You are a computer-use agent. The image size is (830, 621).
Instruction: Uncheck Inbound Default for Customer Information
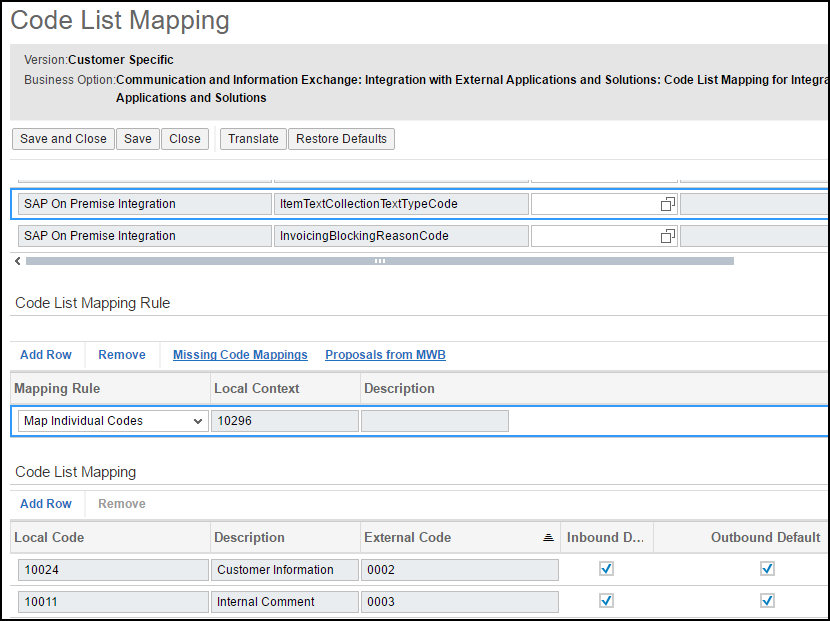(606, 569)
